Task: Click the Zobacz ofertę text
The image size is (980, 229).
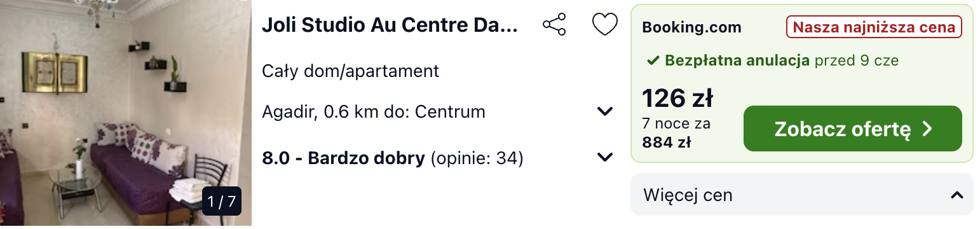Action: coord(843,129)
